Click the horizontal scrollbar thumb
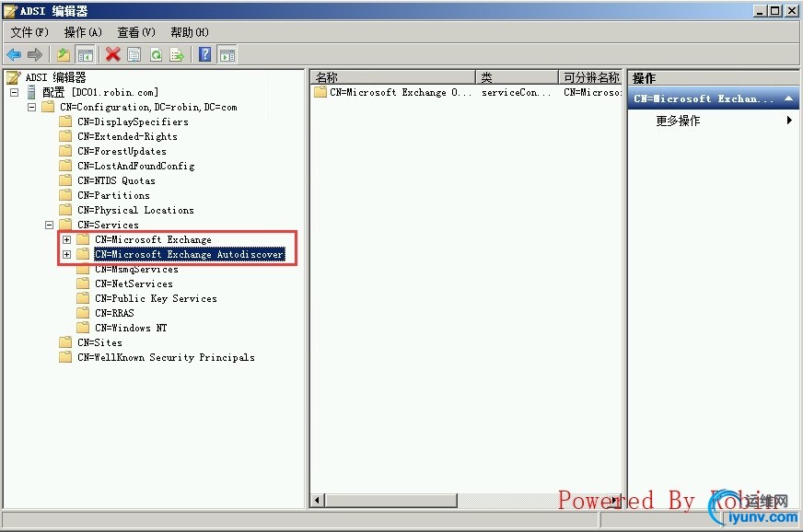 [x=391, y=501]
